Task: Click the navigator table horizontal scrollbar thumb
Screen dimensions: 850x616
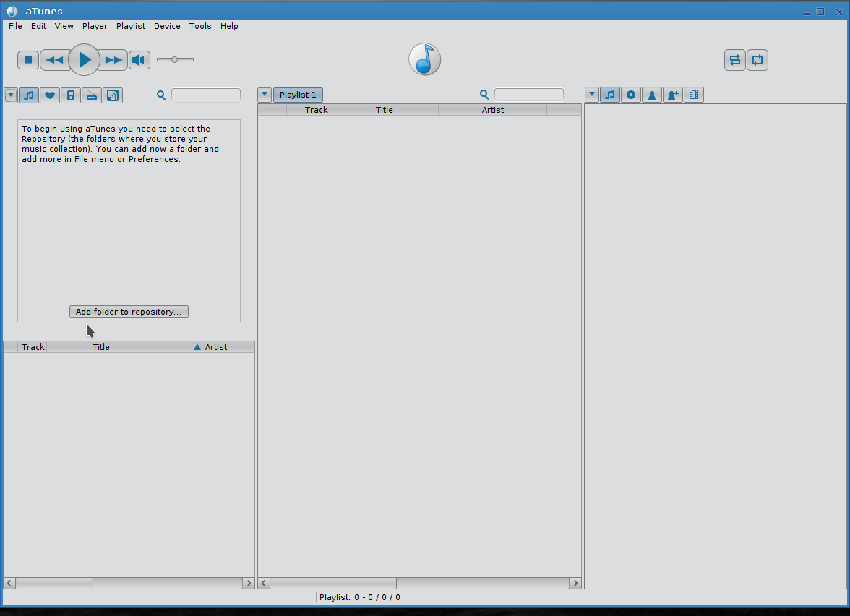Action: (54, 583)
